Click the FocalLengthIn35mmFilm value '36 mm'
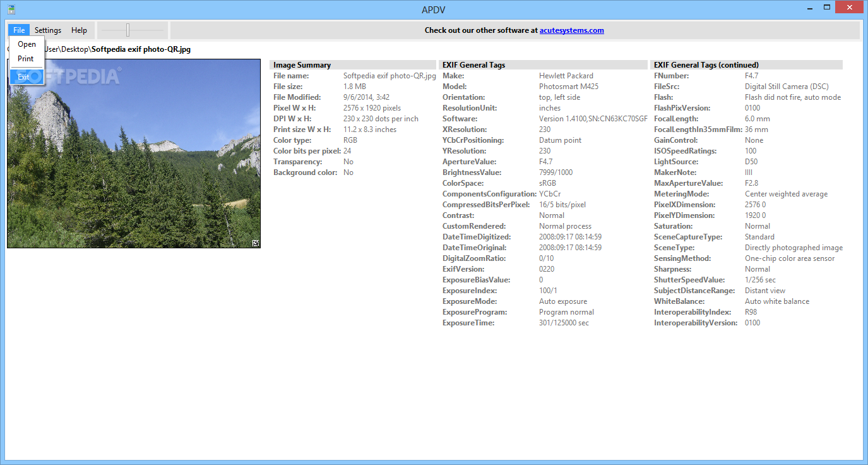The width and height of the screenshot is (868, 465). click(x=756, y=130)
